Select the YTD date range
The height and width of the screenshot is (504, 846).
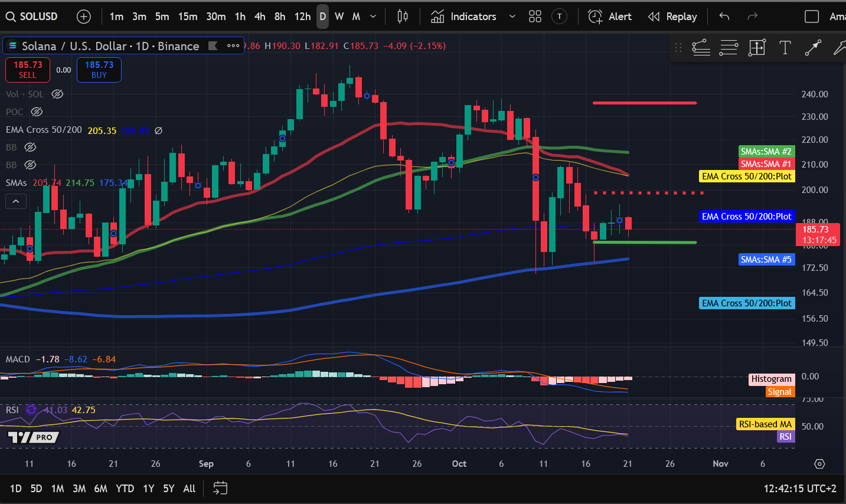(x=125, y=488)
